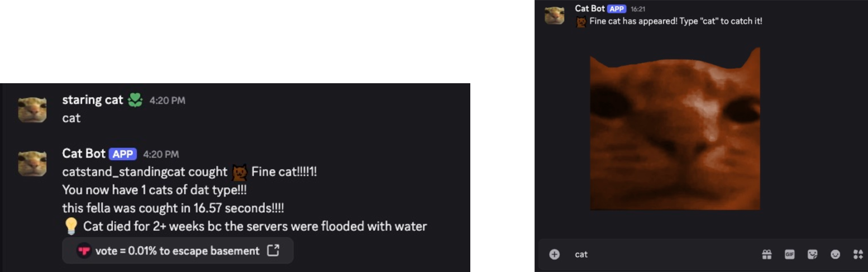Screen dimensions: 868x272
Task: Open the apps launcher icon
Action: (858, 254)
